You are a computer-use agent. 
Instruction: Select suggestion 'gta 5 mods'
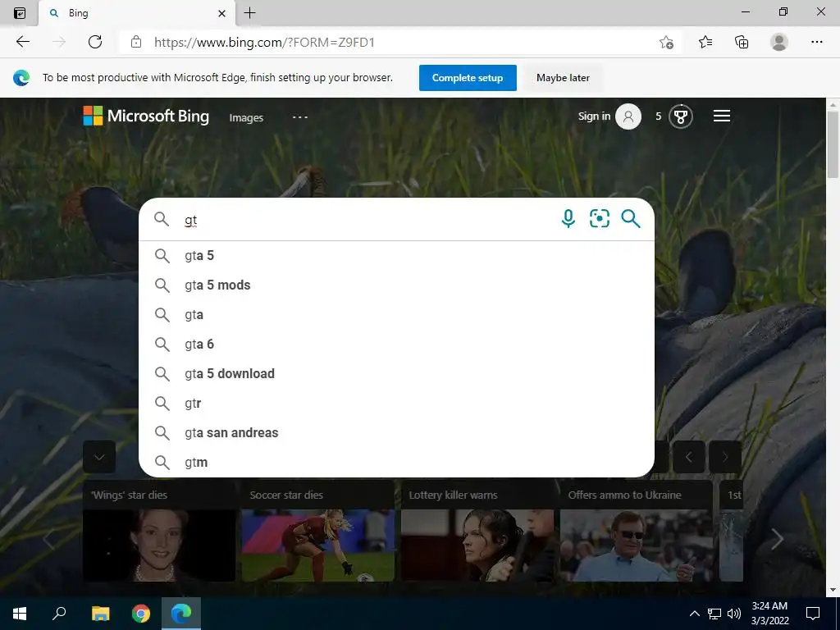[396, 285]
